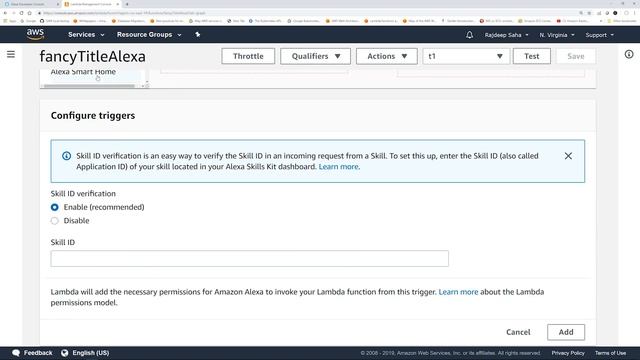
Task: Click the Cancel button
Action: (x=518, y=332)
